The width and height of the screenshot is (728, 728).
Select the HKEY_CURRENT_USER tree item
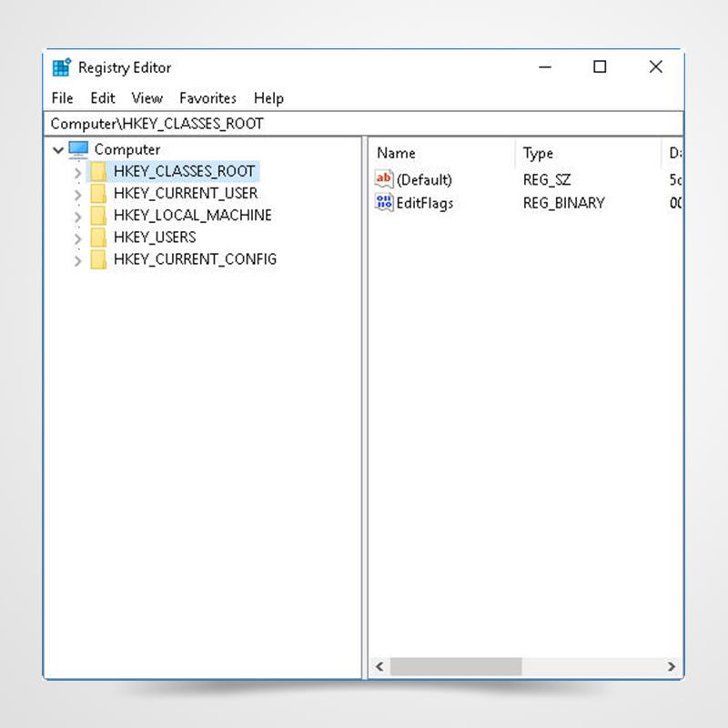[x=186, y=194]
